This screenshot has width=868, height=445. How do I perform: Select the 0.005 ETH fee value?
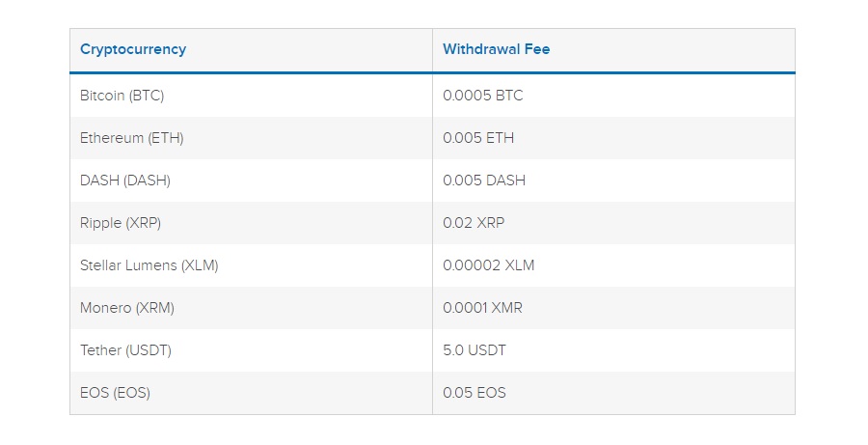coord(478,138)
